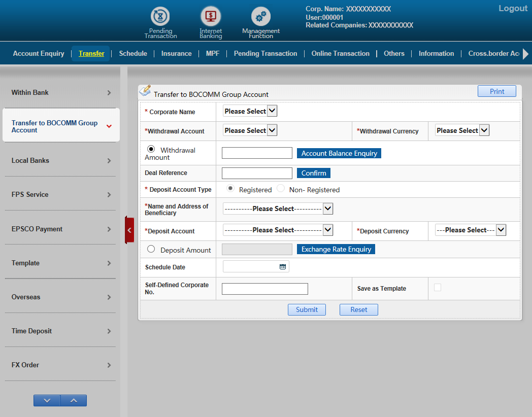The width and height of the screenshot is (532, 417).
Task: Open the Transfer menu tab
Action: tap(91, 54)
